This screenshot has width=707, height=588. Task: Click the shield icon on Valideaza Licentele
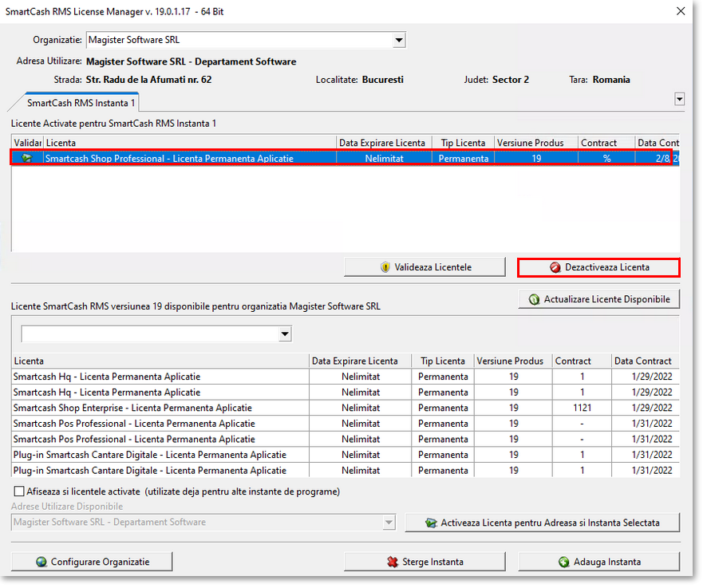coord(385,267)
